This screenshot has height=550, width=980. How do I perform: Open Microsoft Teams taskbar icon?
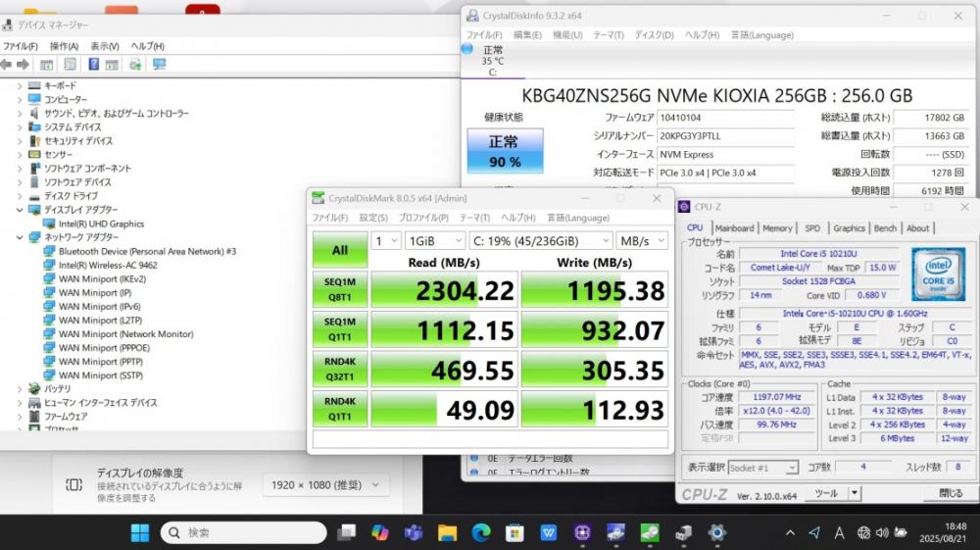(414, 532)
